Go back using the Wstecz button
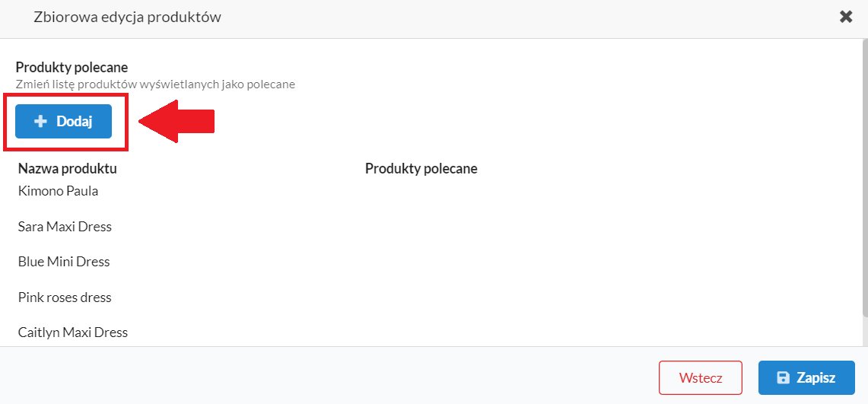The height and width of the screenshot is (404, 868). pos(701,378)
